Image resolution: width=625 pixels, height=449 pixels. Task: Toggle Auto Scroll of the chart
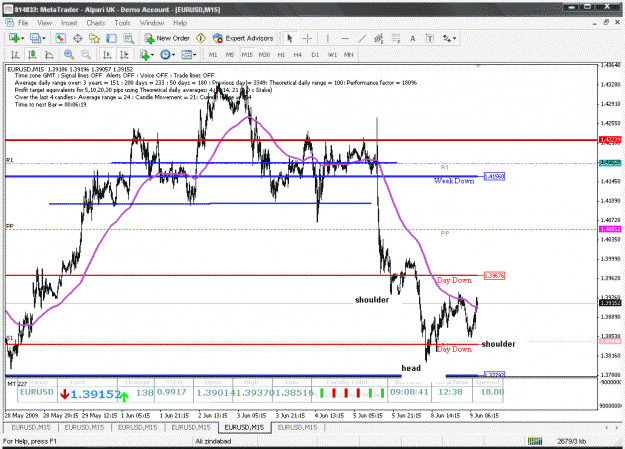click(107, 55)
